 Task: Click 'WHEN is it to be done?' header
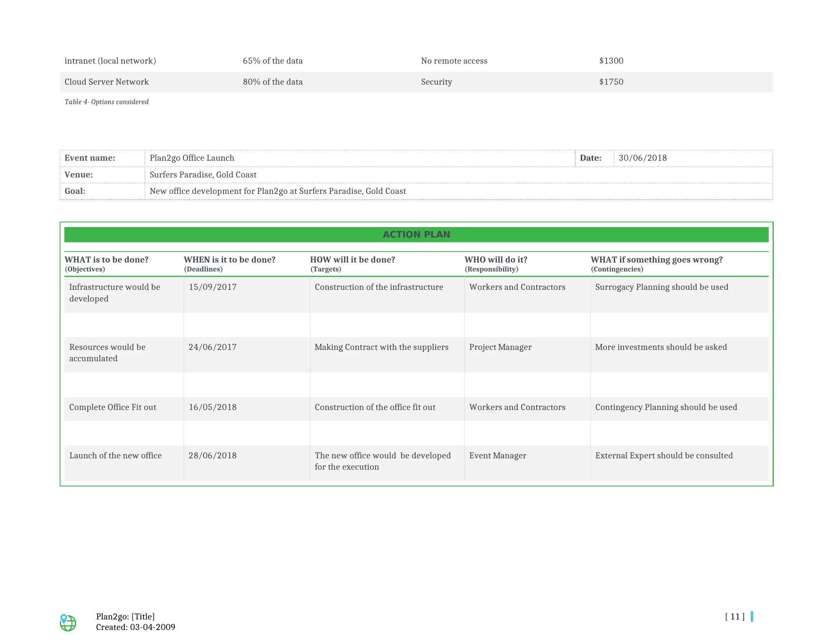tap(229, 260)
